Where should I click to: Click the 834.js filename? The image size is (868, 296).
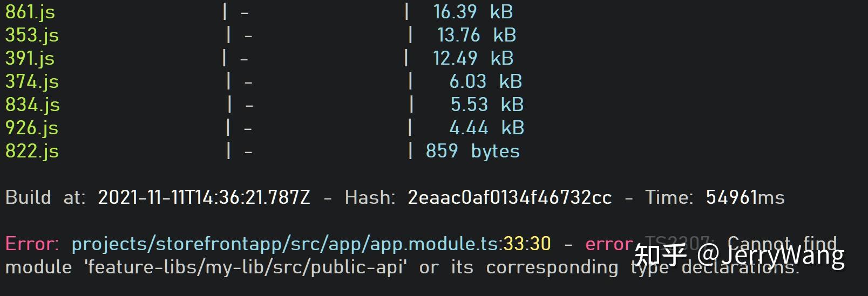[32, 105]
